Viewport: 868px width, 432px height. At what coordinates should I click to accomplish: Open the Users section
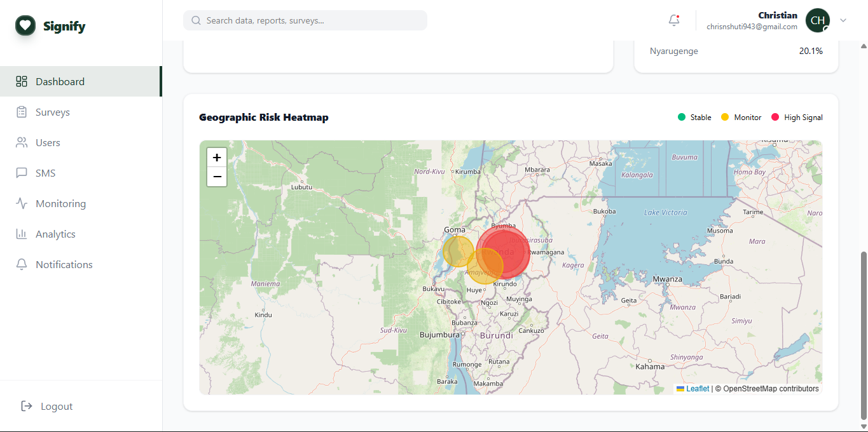(81, 142)
